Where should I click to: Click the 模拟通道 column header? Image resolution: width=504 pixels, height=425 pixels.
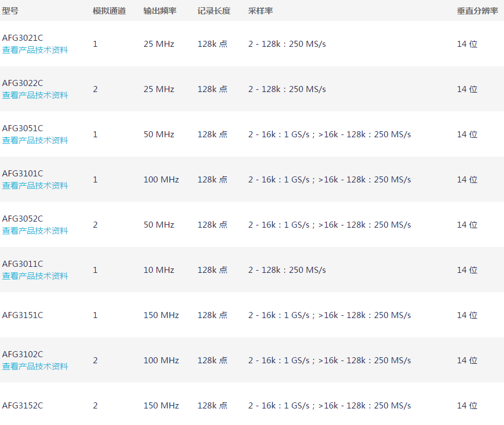click(x=109, y=11)
